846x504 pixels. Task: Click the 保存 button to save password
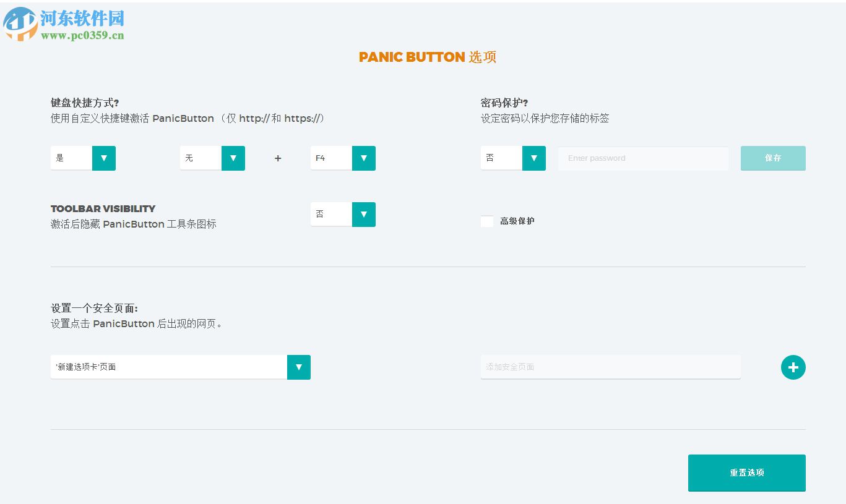pyautogui.click(x=772, y=158)
